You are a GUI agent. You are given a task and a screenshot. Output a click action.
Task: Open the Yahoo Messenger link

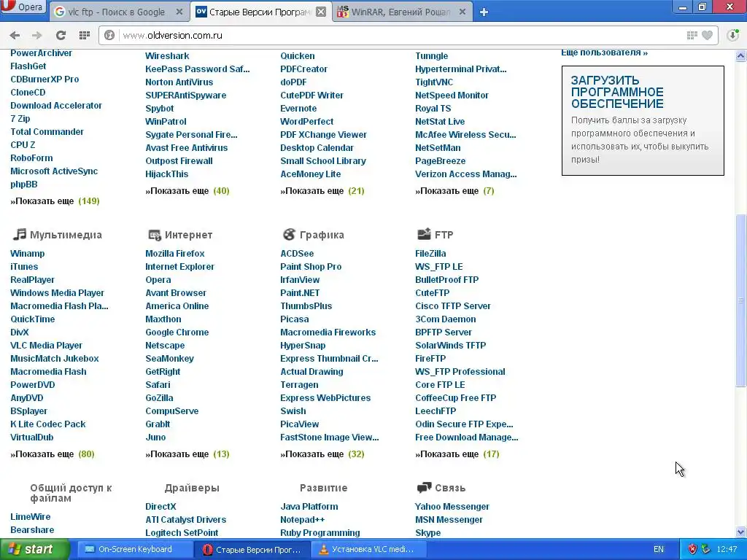(452, 507)
